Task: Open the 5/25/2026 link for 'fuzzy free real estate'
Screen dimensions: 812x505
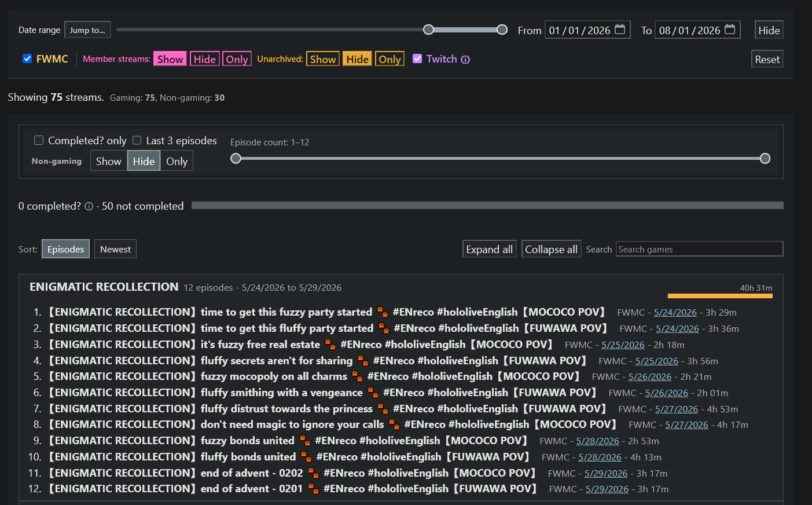Action: pyautogui.click(x=623, y=345)
